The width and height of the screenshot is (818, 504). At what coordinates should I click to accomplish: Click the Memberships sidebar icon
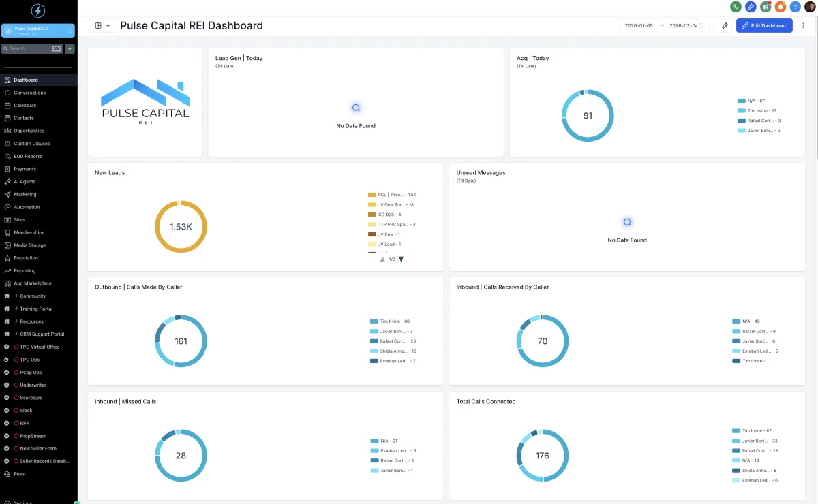[7, 232]
